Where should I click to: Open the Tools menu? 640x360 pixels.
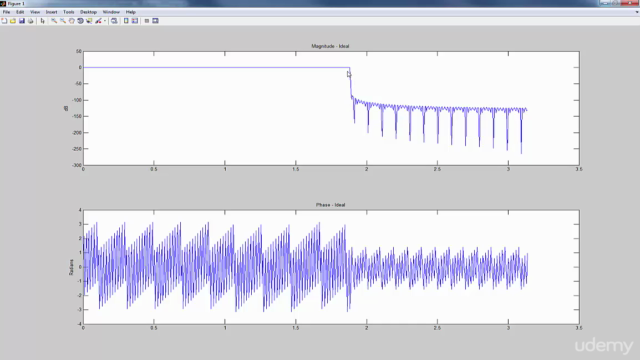(69, 12)
